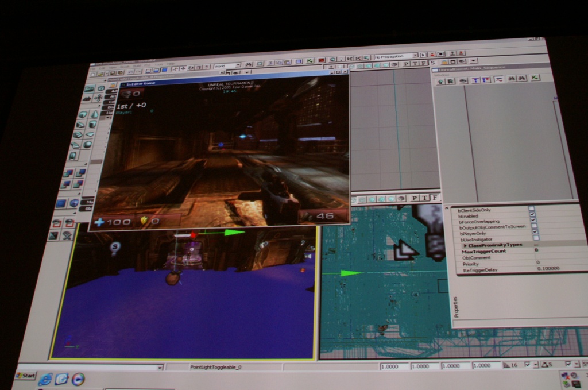The height and width of the screenshot is (390, 588).
Task: Open the world coordinate system dropdown
Action: click(x=227, y=65)
